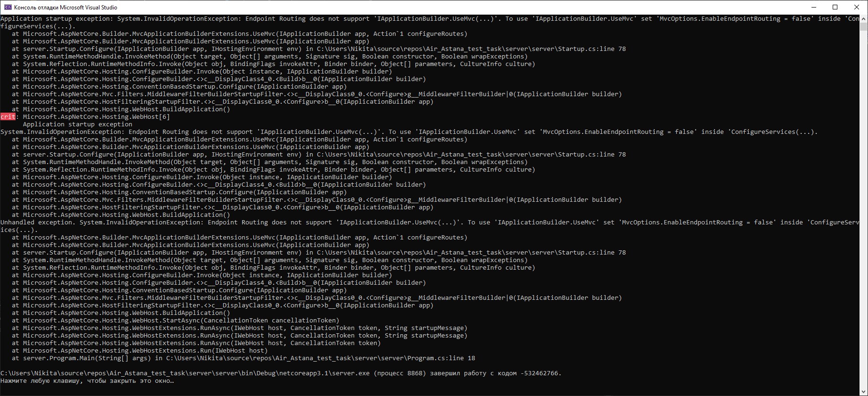Image resolution: width=868 pixels, height=396 pixels.
Task: Click the indented 'Application startup exception' line below crit
Action: (77, 124)
